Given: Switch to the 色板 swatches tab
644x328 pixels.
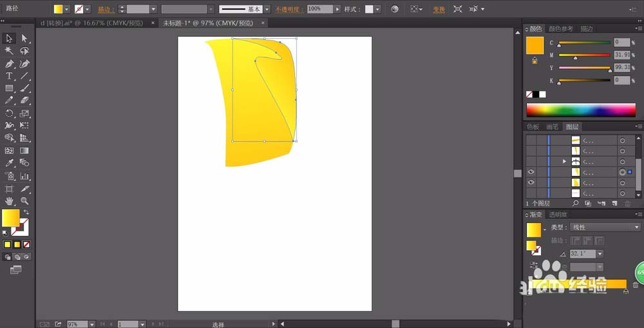Looking at the screenshot, I should [x=533, y=126].
